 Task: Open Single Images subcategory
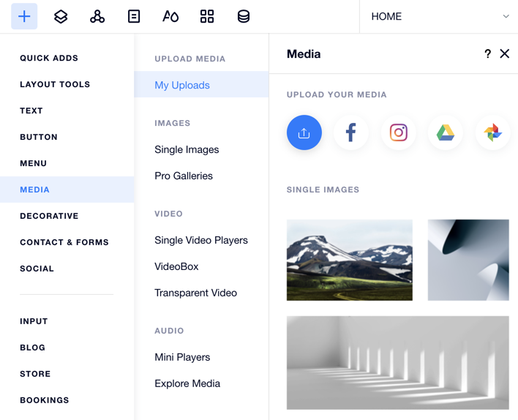(x=187, y=149)
